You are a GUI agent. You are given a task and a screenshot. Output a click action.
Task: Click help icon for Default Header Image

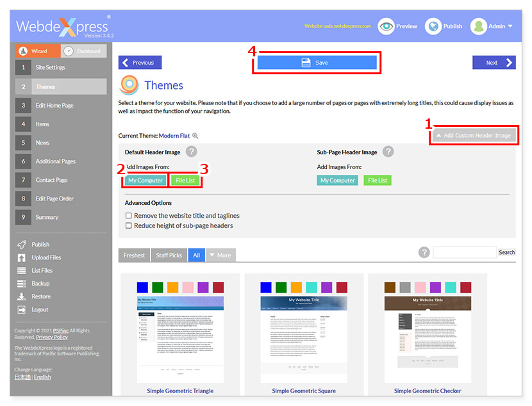point(192,152)
